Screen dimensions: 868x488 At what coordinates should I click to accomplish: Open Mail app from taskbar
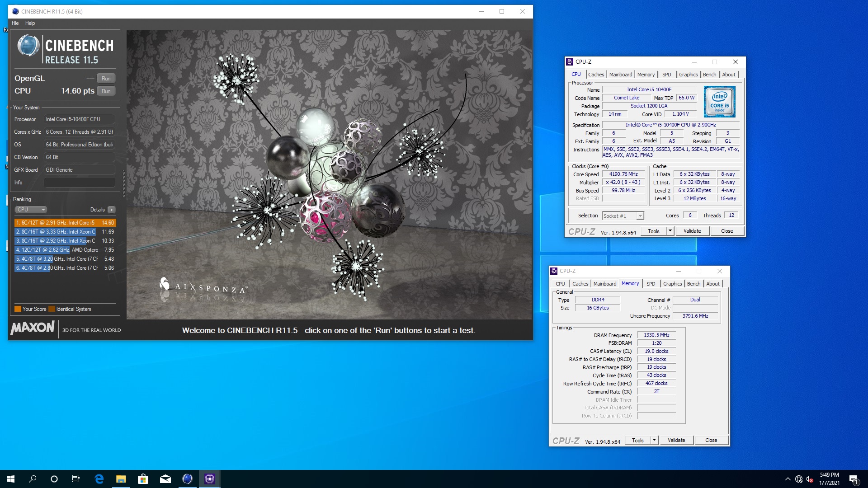click(x=165, y=479)
